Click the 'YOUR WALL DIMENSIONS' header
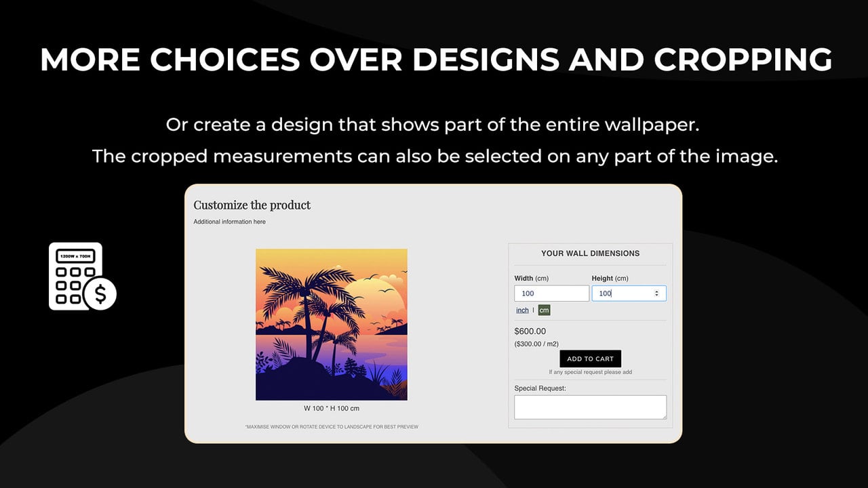 click(590, 253)
